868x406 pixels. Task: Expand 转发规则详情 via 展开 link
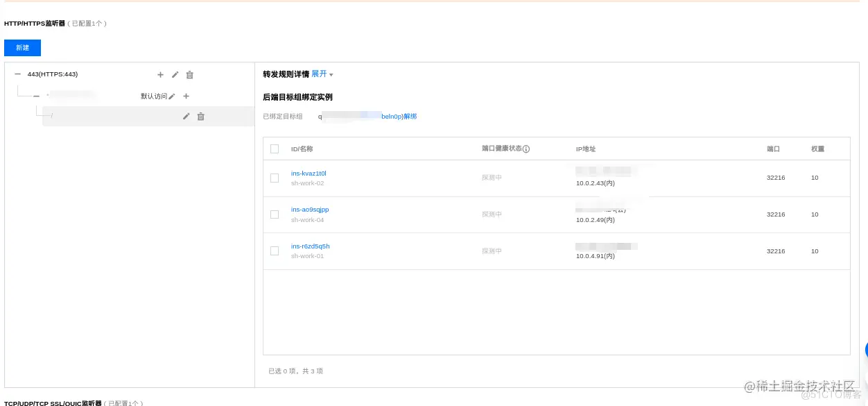tap(322, 74)
